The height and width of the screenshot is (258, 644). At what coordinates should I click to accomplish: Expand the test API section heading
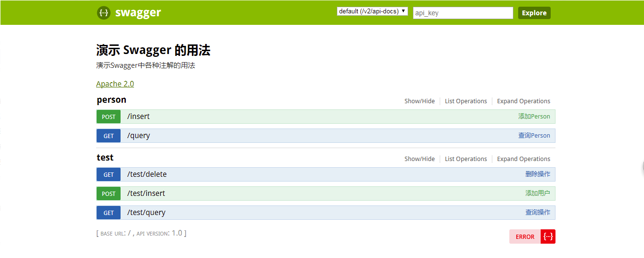tap(105, 158)
